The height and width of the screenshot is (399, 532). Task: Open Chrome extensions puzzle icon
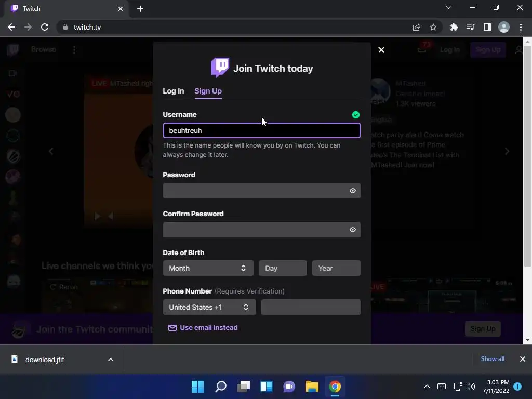pos(454,27)
